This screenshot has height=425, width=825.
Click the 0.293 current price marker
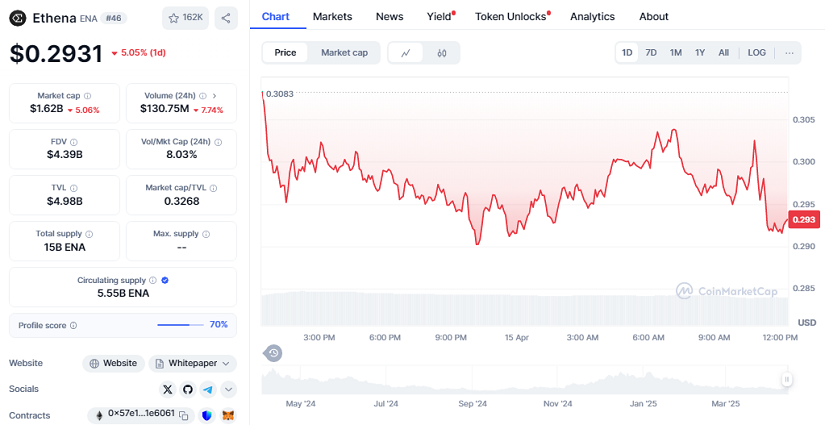tap(804, 219)
